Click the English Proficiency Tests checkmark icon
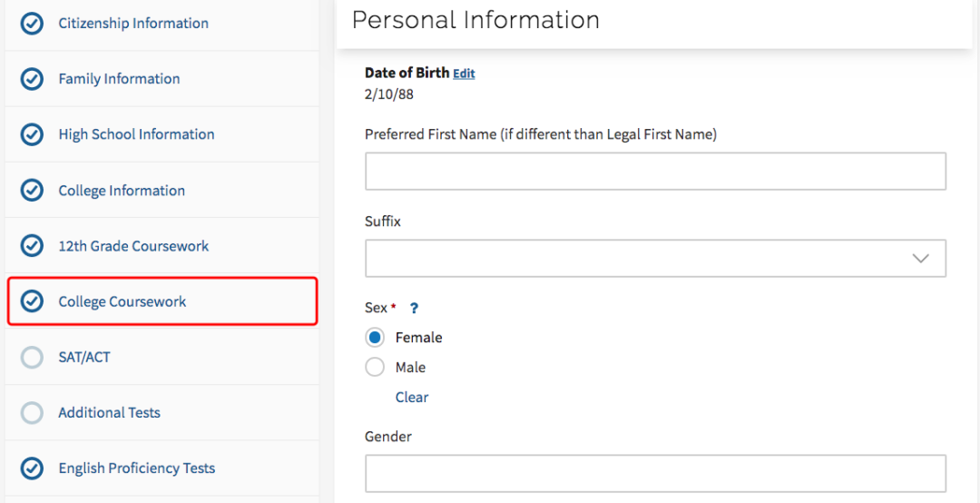Screen dimensions: 980x503 (x=32, y=468)
